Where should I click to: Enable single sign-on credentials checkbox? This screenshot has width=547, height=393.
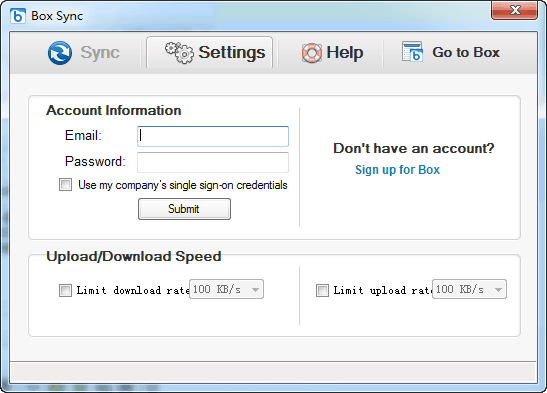pyautogui.click(x=65, y=184)
